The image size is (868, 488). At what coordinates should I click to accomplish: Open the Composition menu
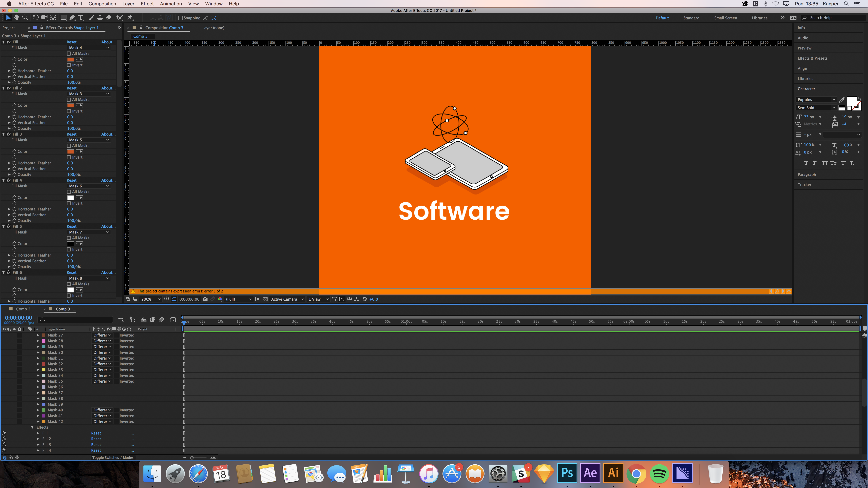tap(102, 4)
